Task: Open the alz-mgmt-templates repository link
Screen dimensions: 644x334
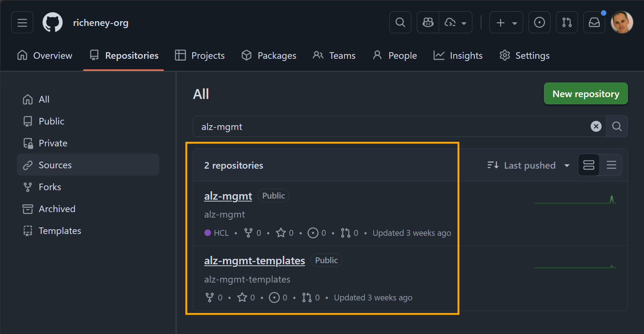Action: pyautogui.click(x=254, y=261)
